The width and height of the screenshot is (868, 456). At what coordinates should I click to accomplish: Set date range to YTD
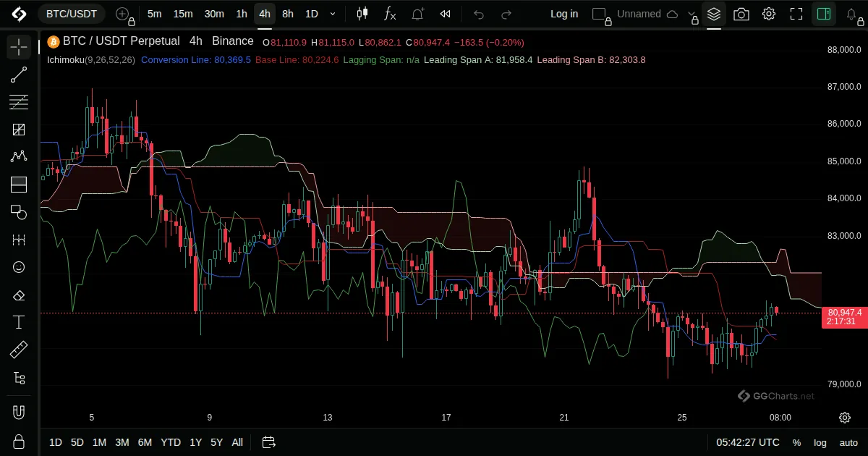(x=171, y=442)
